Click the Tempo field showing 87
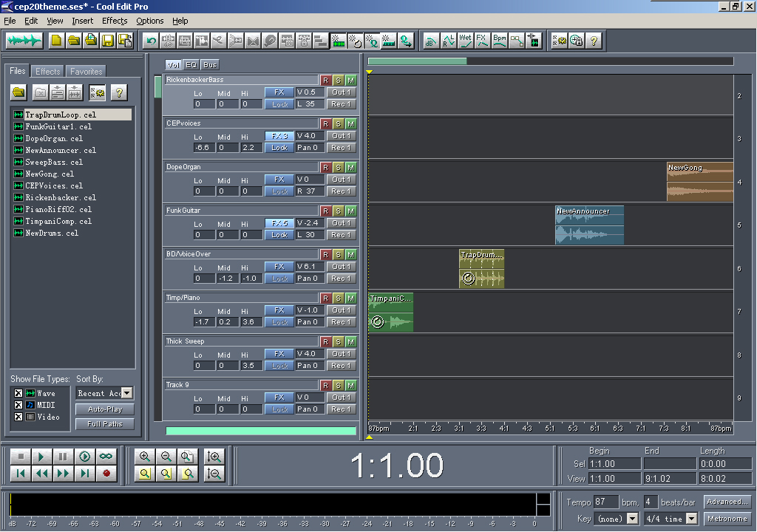The width and height of the screenshot is (757, 532). click(606, 502)
